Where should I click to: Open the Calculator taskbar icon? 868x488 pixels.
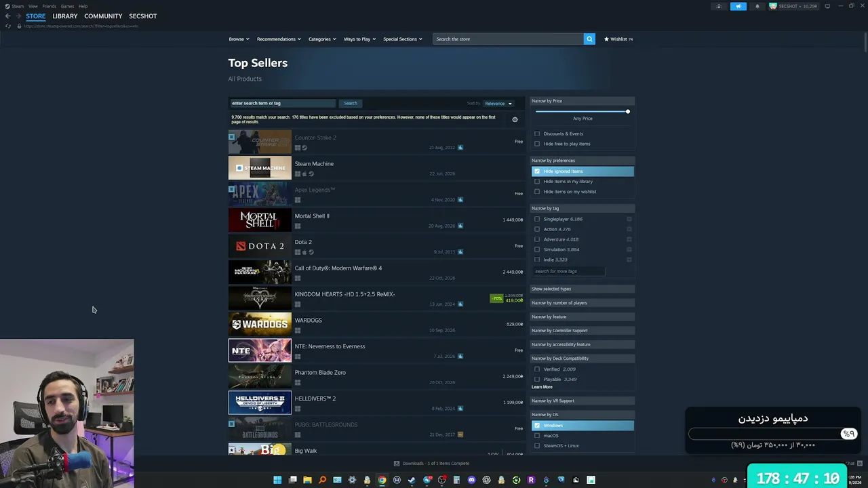click(456, 480)
